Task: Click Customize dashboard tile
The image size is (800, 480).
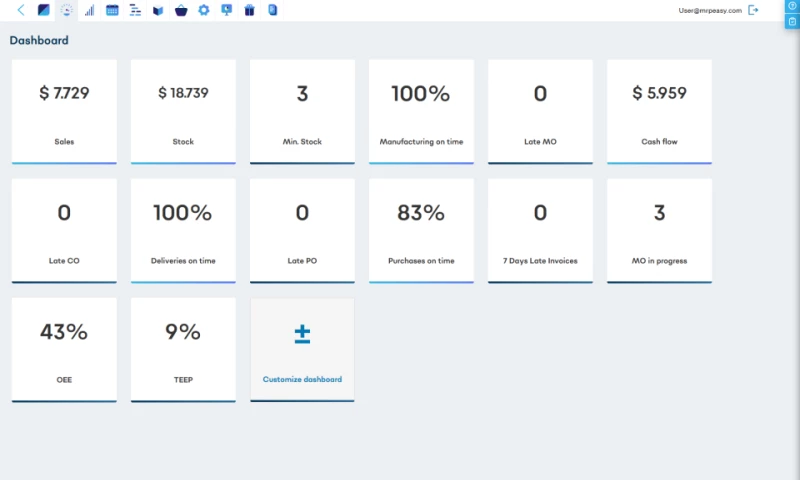Action: pyautogui.click(x=302, y=349)
